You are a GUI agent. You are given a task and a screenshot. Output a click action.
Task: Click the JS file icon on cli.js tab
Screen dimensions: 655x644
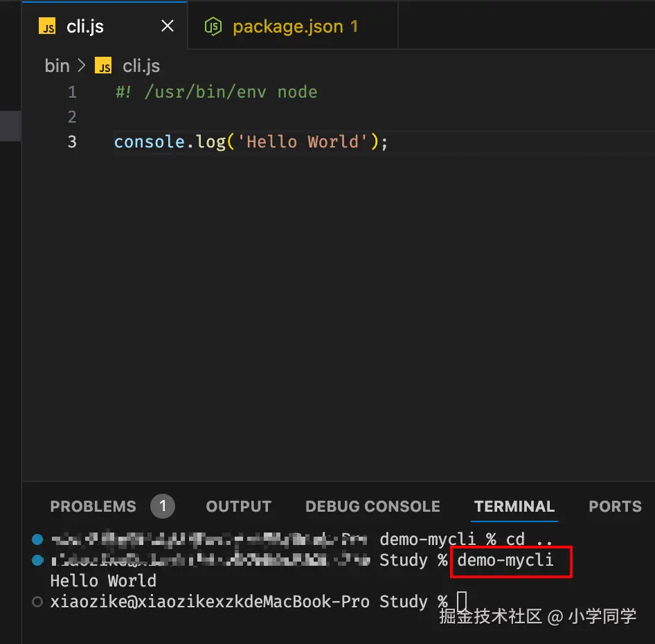pyautogui.click(x=48, y=27)
